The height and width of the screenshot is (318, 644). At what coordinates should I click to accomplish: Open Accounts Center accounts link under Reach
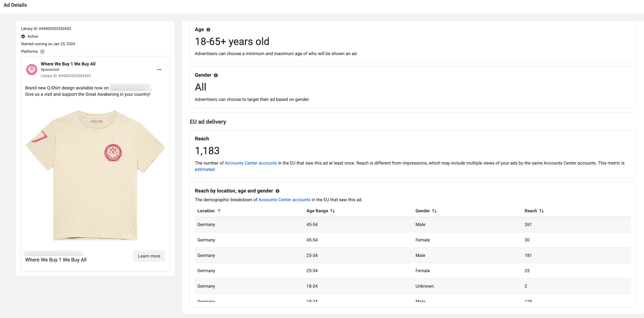250,163
